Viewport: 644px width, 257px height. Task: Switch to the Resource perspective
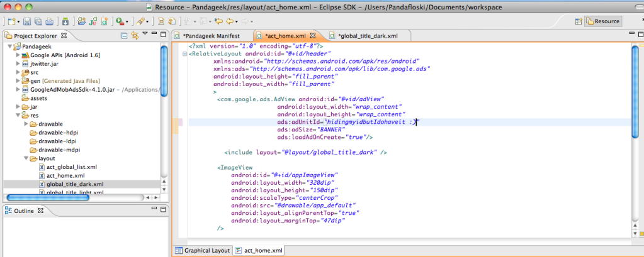click(x=603, y=21)
